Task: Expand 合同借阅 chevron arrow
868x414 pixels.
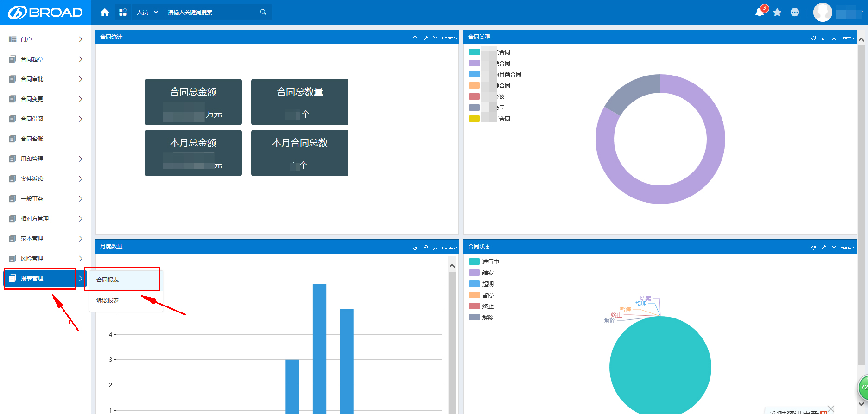Action: 81,119
